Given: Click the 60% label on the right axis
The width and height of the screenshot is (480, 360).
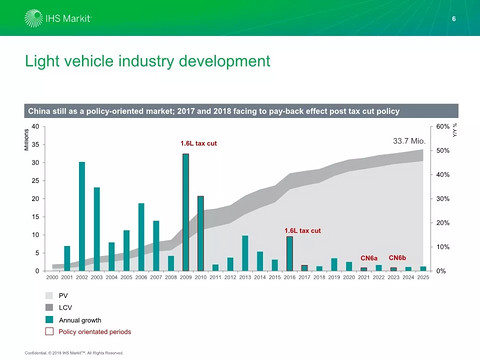Looking at the screenshot, I should [443, 127].
